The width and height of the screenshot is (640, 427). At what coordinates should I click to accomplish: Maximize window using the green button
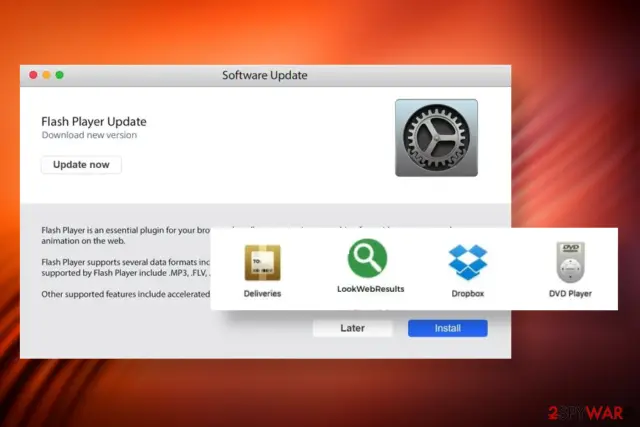point(60,75)
